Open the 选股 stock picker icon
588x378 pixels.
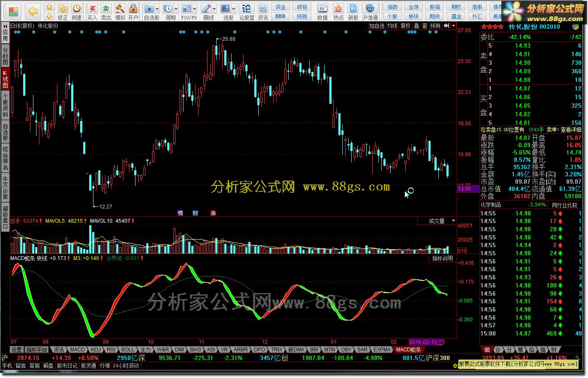click(226, 9)
